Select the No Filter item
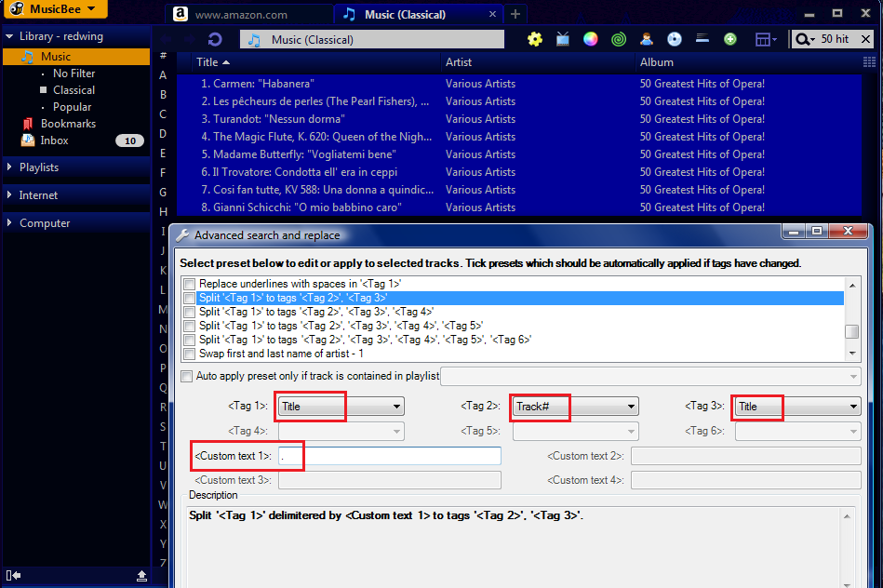Screen dimensions: 883x588 74,73
